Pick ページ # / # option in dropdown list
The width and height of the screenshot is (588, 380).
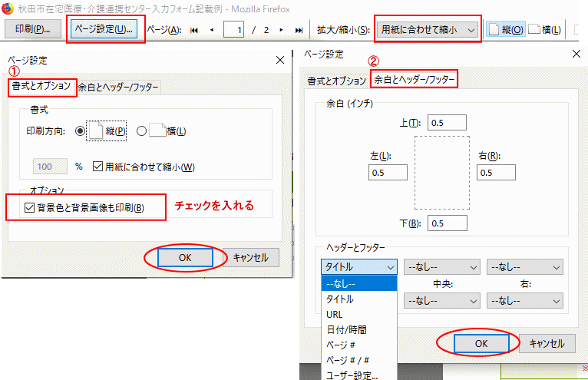tap(347, 359)
